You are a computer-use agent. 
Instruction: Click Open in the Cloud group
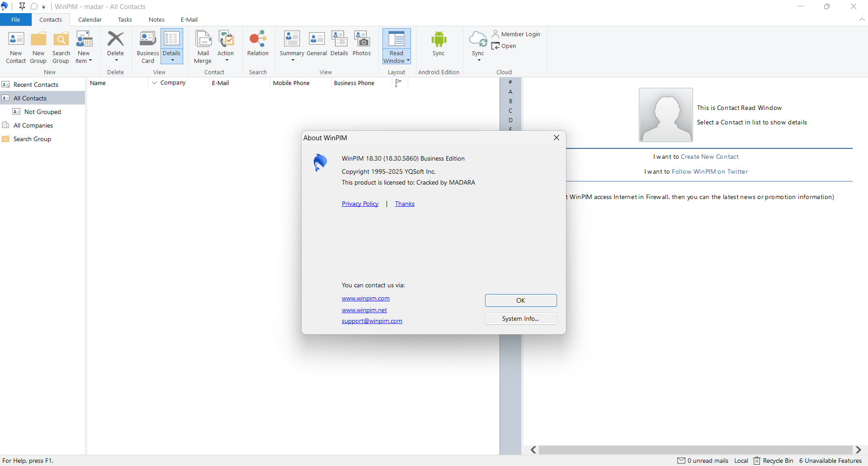(504, 46)
